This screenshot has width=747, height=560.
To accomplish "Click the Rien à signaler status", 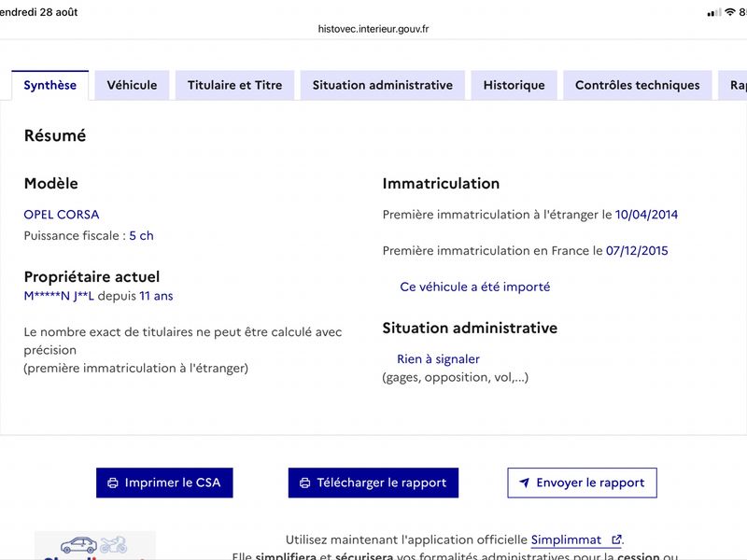I will [x=438, y=359].
